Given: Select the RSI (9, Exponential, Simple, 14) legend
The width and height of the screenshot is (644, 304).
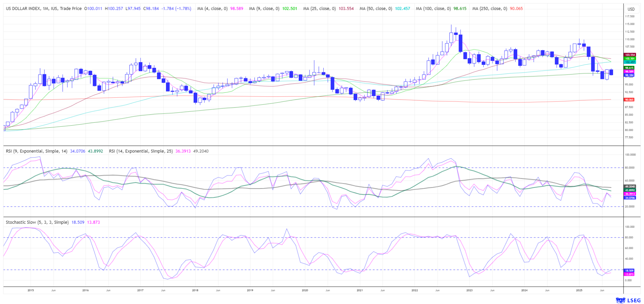Looking at the screenshot, I should click(37, 151).
